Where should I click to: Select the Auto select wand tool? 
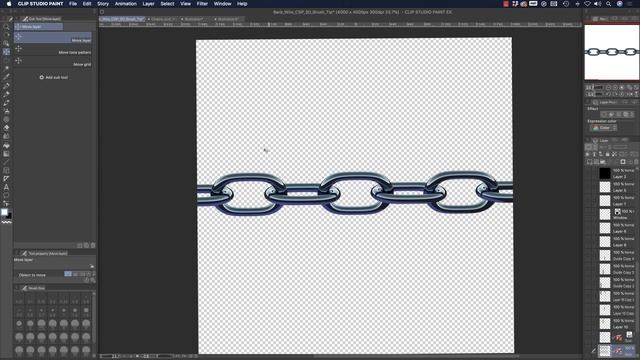click(6, 69)
